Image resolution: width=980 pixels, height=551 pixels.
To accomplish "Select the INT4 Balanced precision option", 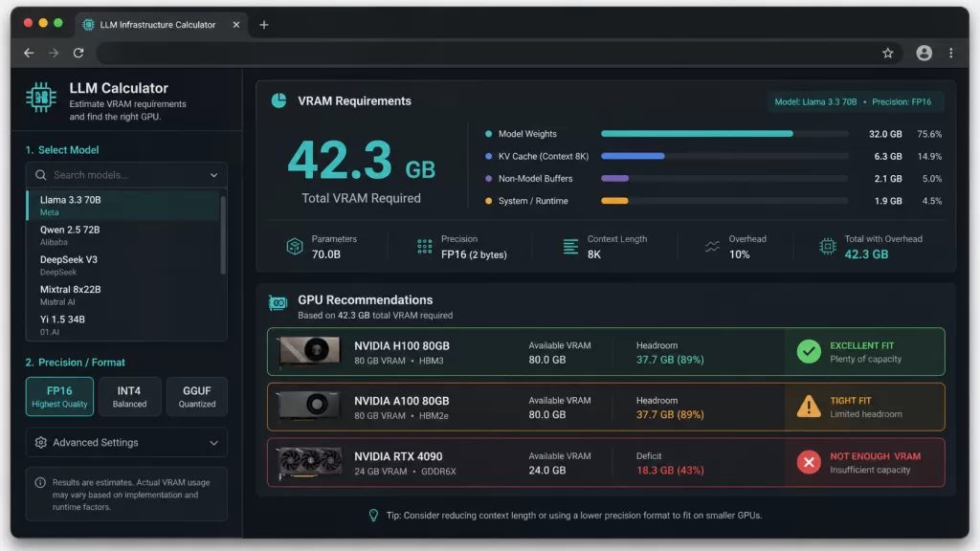I will click(x=129, y=396).
